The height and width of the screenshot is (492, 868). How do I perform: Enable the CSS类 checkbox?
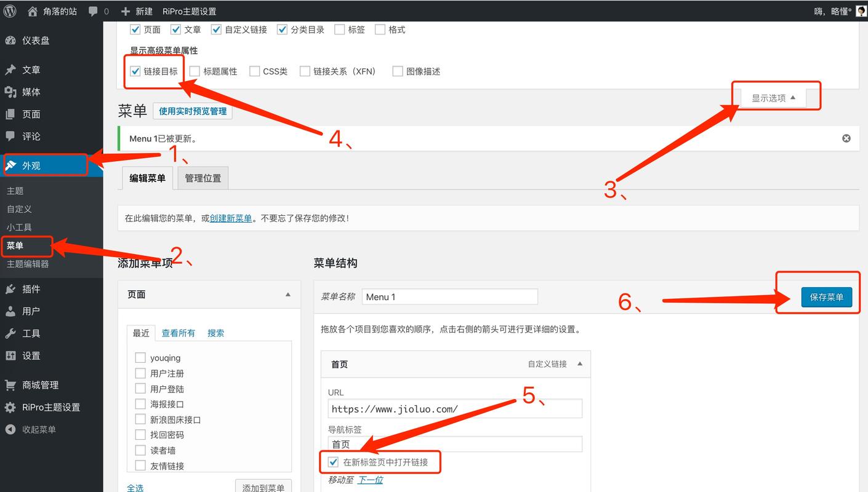pos(254,71)
